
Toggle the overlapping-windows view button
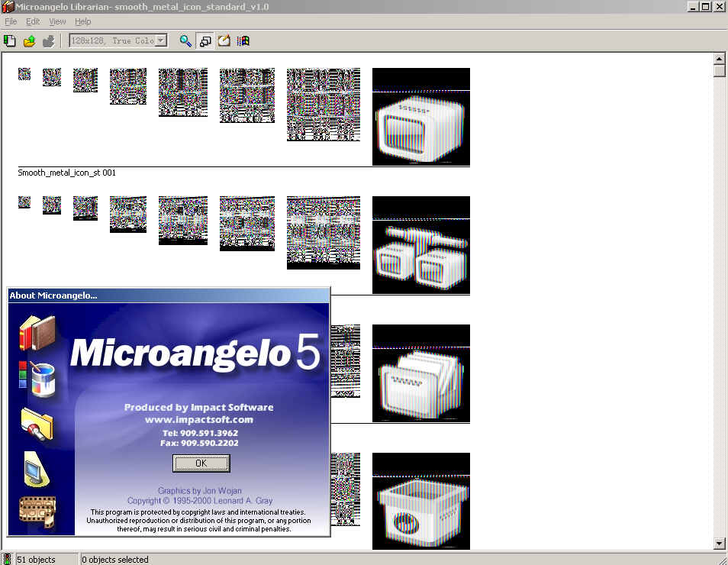coord(205,41)
